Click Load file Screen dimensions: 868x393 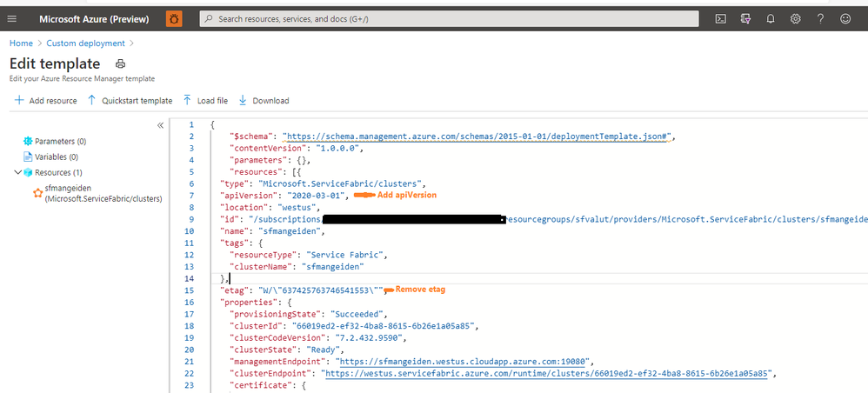pyautogui.click(x=205, y=100)
